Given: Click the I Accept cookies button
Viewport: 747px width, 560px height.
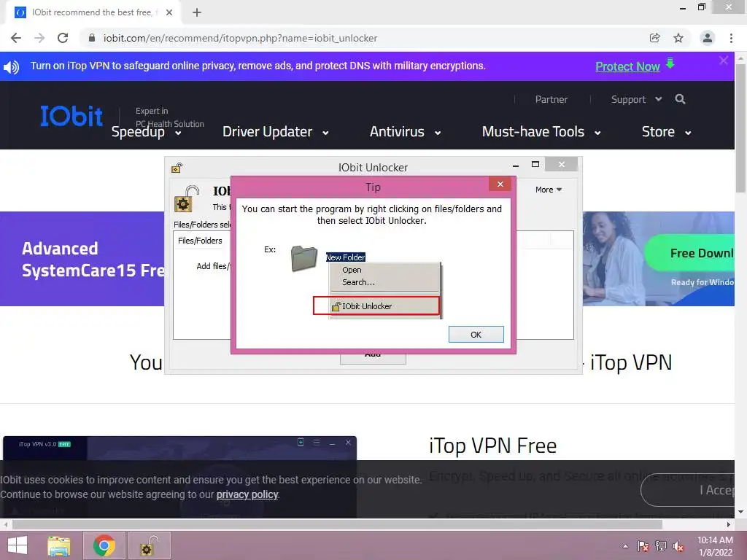Looking at the screenshot, I should tap(687, 490).
